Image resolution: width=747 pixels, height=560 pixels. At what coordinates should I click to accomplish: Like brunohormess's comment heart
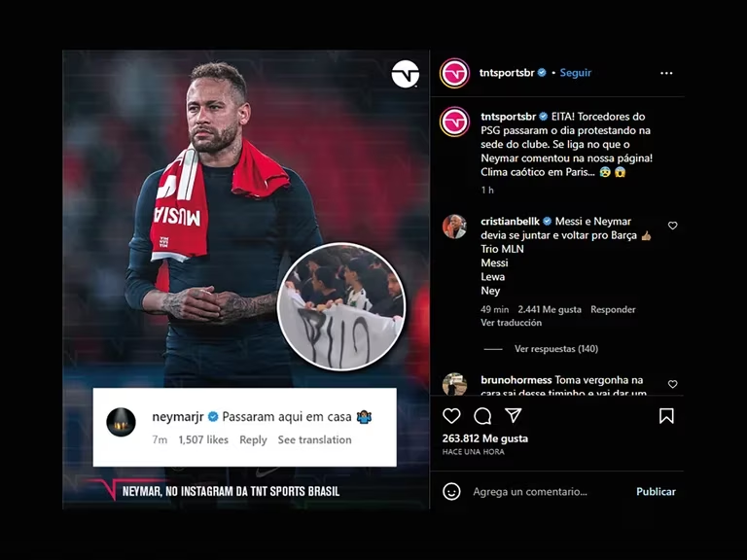point(673,384)
